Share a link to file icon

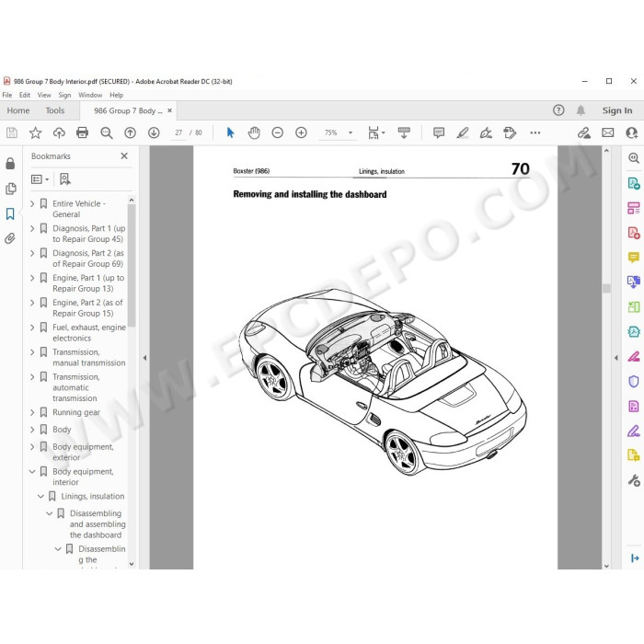click(583, 132)
